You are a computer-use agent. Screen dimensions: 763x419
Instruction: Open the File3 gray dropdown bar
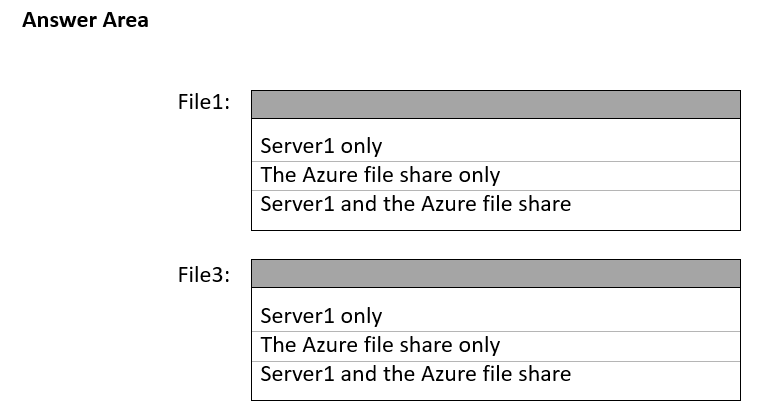[x=495, y=274]
